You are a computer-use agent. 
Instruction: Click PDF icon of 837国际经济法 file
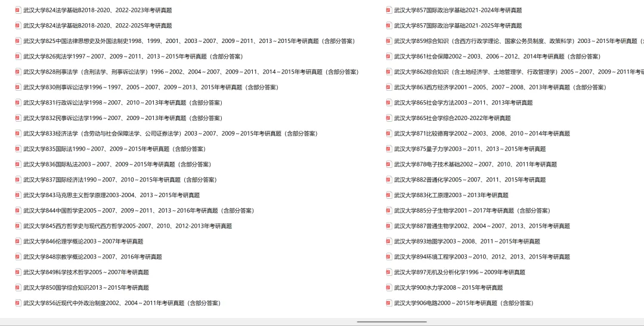[x=18, y=180]
